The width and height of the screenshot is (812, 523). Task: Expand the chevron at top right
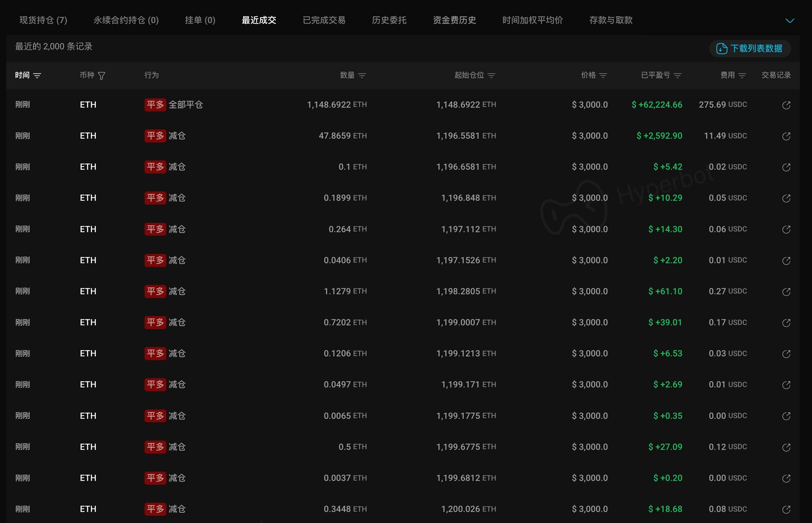790,21
